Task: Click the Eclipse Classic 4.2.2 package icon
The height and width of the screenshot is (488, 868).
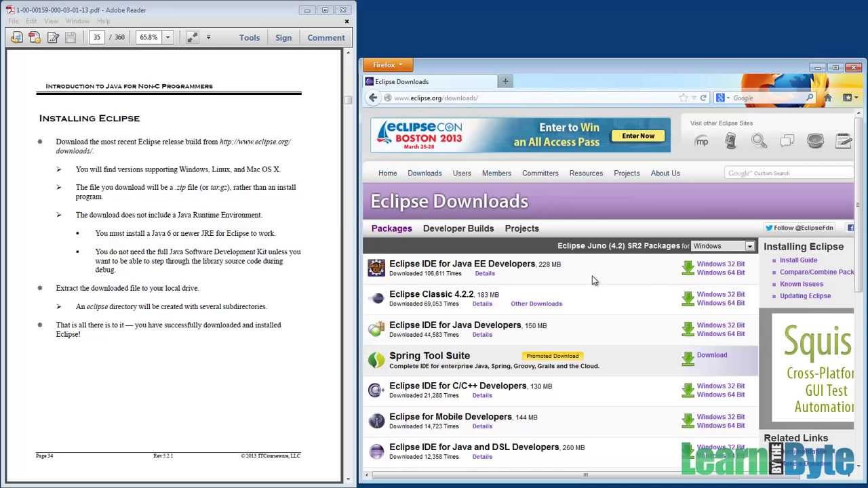Action: point(376,298)
